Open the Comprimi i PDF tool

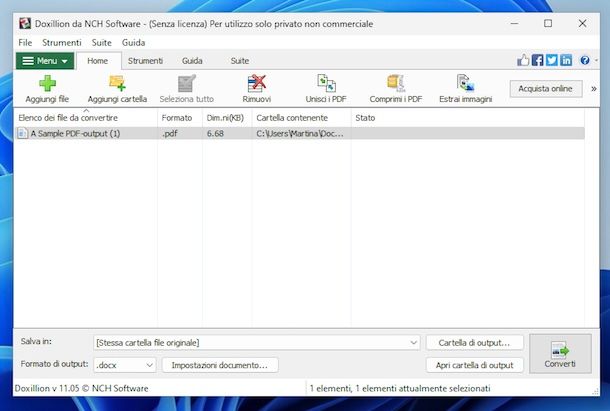click(x=396, y=83)
